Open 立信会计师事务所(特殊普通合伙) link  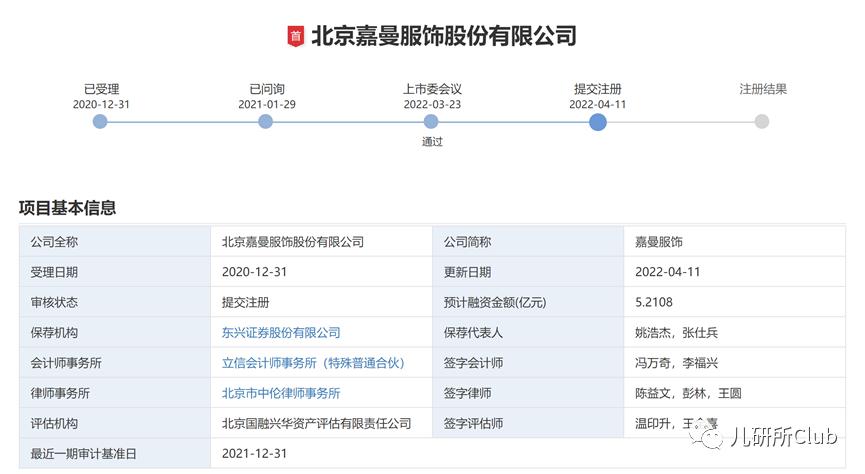click(313, 363)
